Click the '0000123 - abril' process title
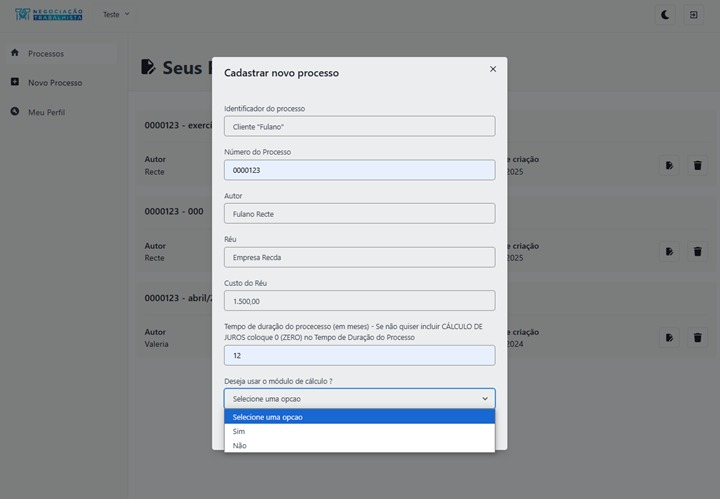This screenshot has height=499, width=720. point(178,298)
